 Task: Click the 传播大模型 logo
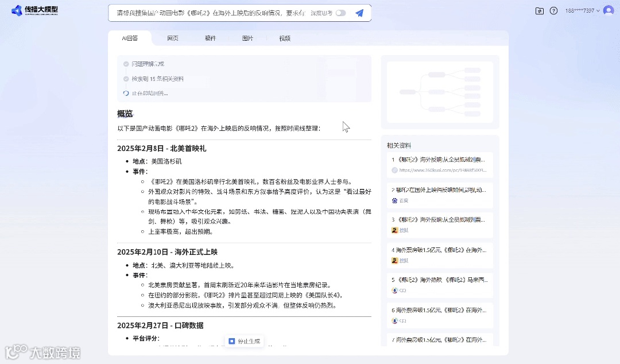click(34, 10)
